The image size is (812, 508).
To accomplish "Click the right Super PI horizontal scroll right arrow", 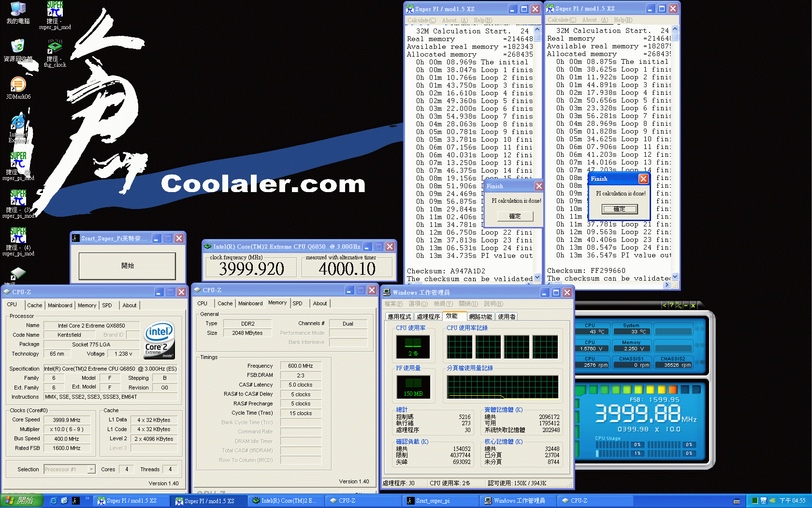I will point(667,285).
